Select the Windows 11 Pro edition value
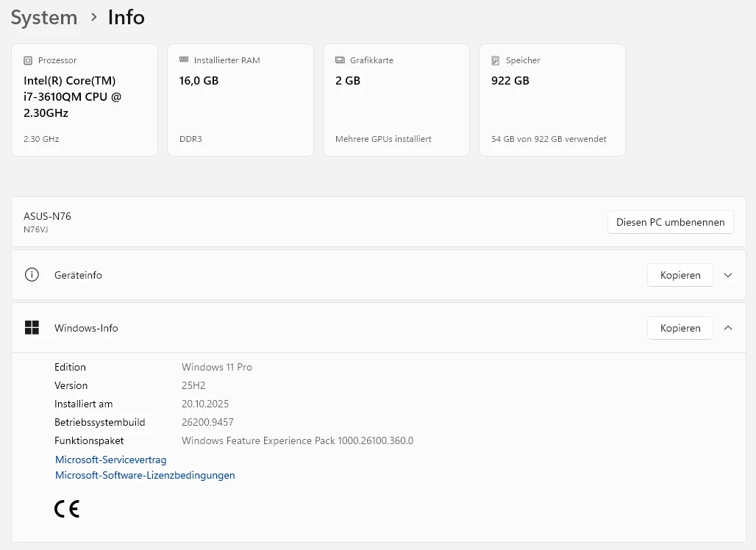The width and height of the screenshot is (756, 550). coord(216,368)
